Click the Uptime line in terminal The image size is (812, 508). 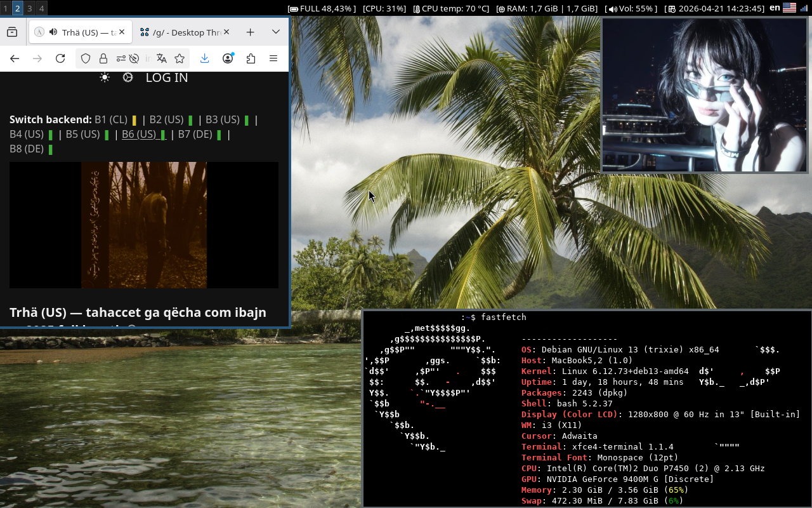603,382
